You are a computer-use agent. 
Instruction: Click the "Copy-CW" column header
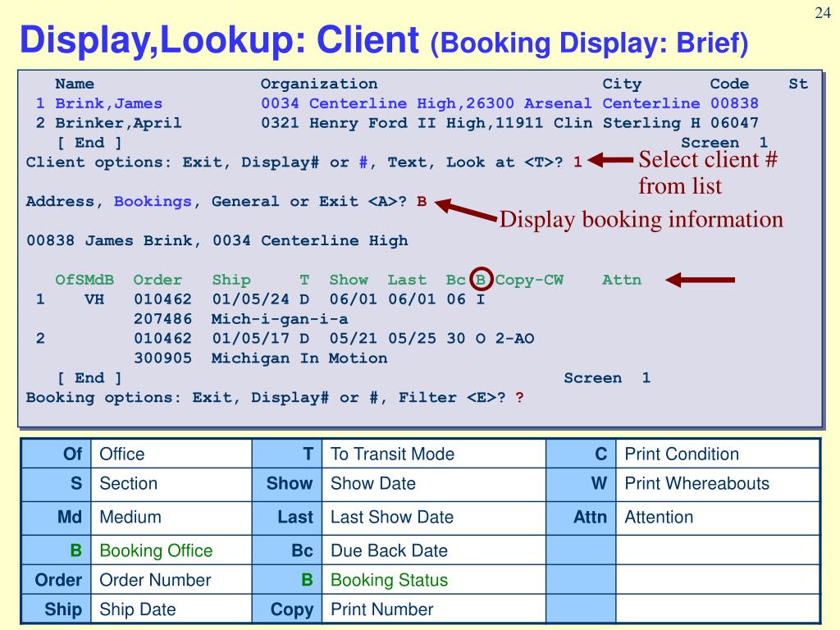529,281
